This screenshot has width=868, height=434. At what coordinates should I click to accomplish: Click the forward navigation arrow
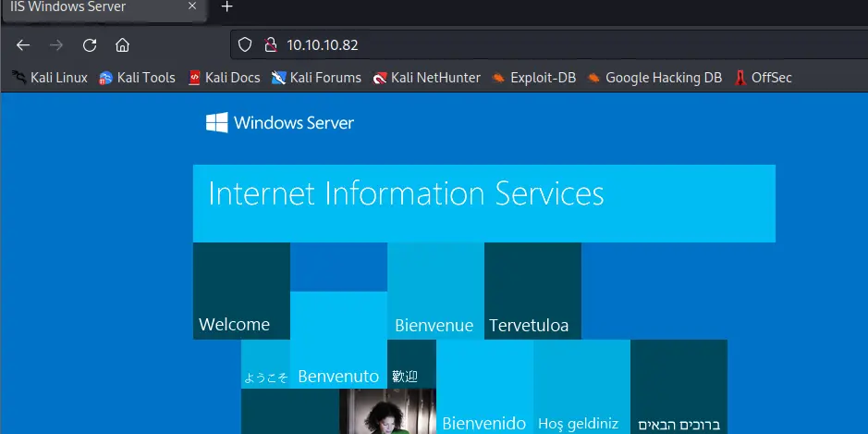point(55,45)
